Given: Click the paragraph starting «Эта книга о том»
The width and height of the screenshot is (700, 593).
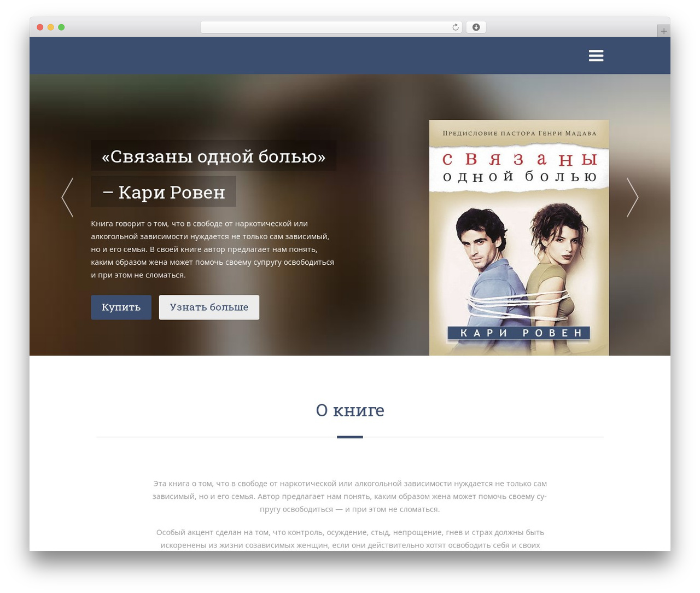Looking at the screenshot, I should click(350, 496).
